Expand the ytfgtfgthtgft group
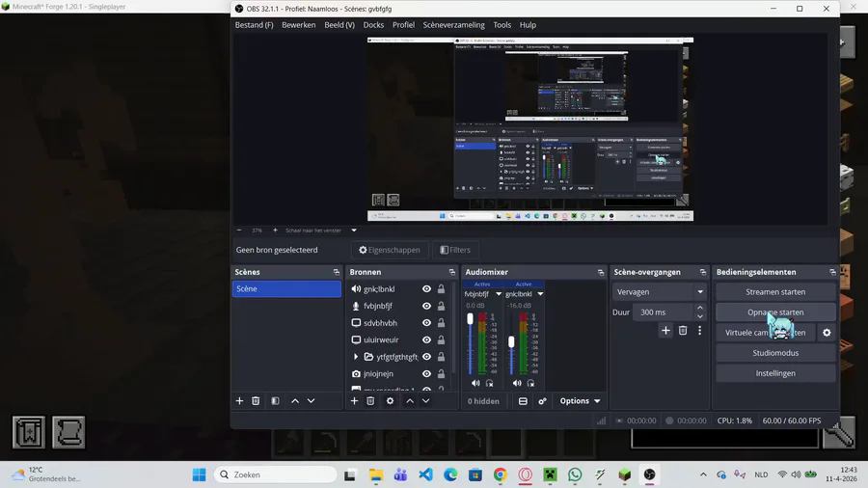Image resolution: width=868 pixels, height=488 pixels. pos(356,357)
